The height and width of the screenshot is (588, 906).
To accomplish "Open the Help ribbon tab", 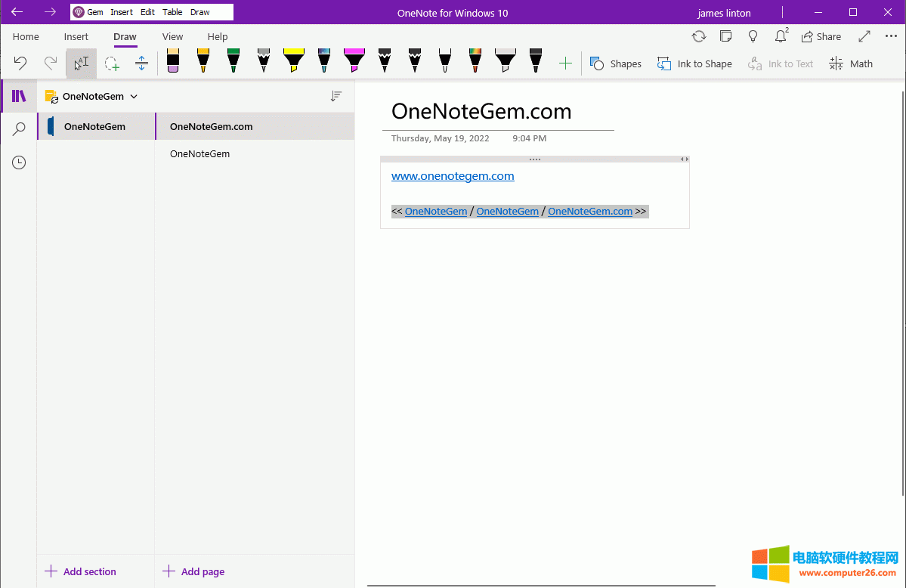I will tap(218, 36).
